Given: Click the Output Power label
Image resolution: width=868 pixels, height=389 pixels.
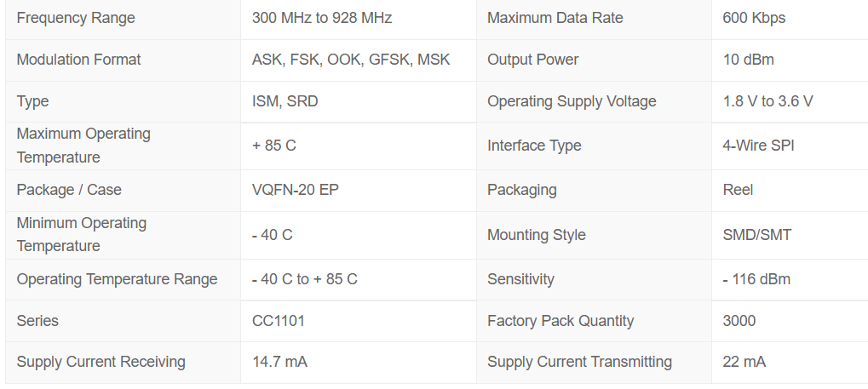Looking at the screenshot, I should coord(532,60).
